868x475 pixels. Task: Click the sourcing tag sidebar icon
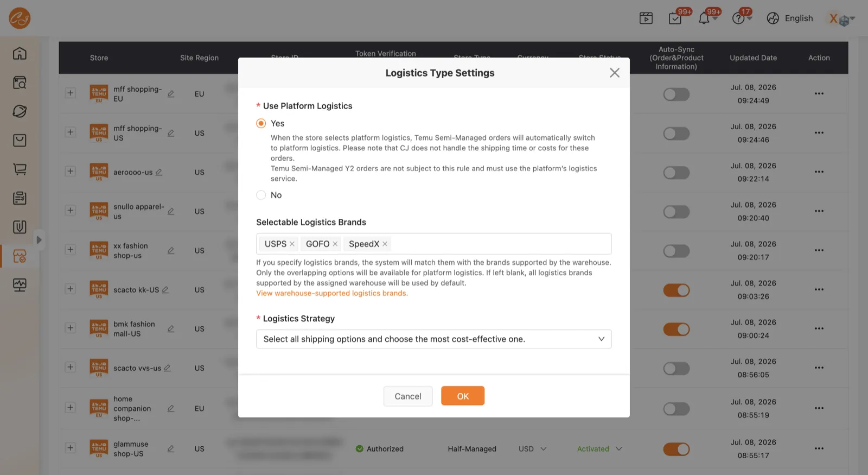20,111
